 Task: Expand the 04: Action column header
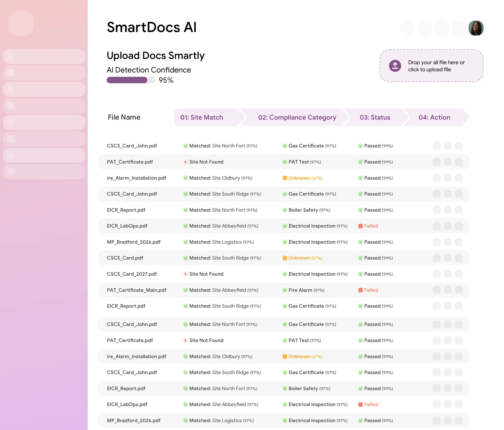point(435,117)
